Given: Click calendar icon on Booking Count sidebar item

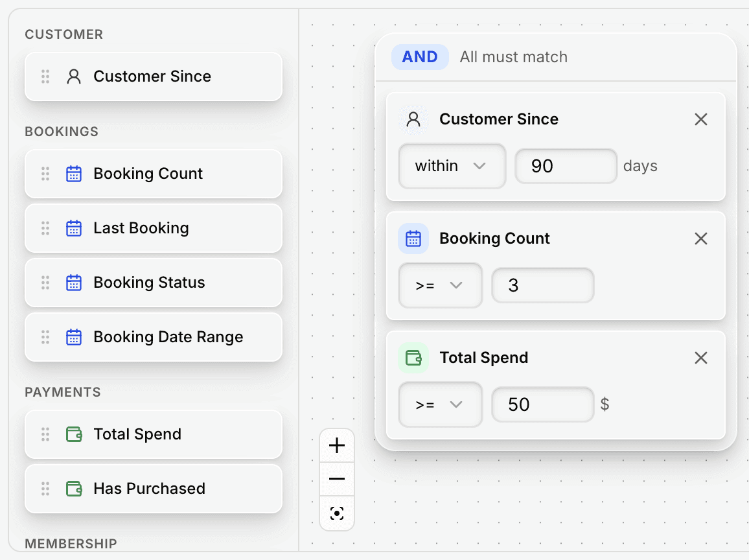Looking at the screenshot, I should point(74,174).
